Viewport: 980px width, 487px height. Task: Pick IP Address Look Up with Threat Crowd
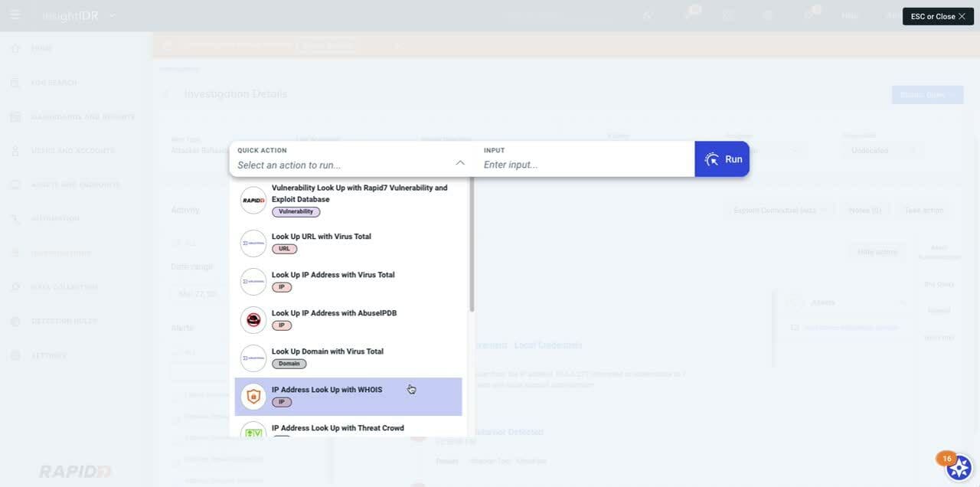pos(348,428)
